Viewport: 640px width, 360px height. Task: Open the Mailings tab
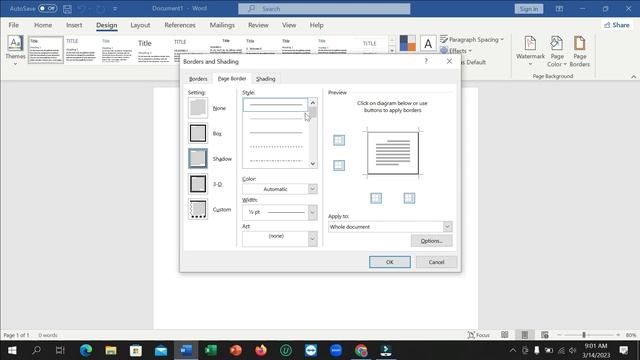click(x=222, y=25)
